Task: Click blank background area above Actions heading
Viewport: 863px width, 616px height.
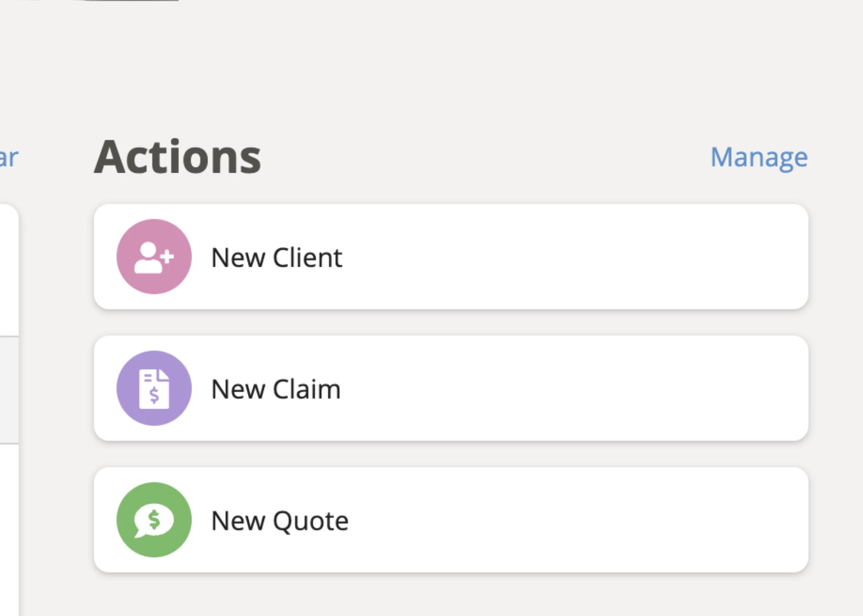Action: [x=434, y=72]
